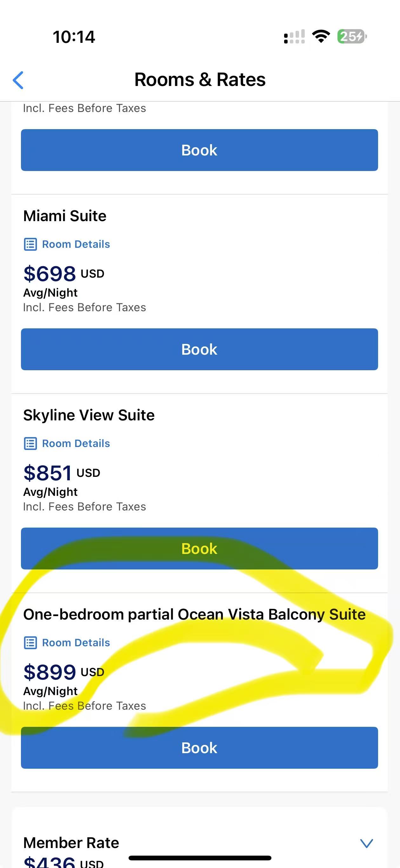Viewport: 400px width, 868px height.
Task: Tap the Miami Suite room title
Action: (x=65, y=216)
